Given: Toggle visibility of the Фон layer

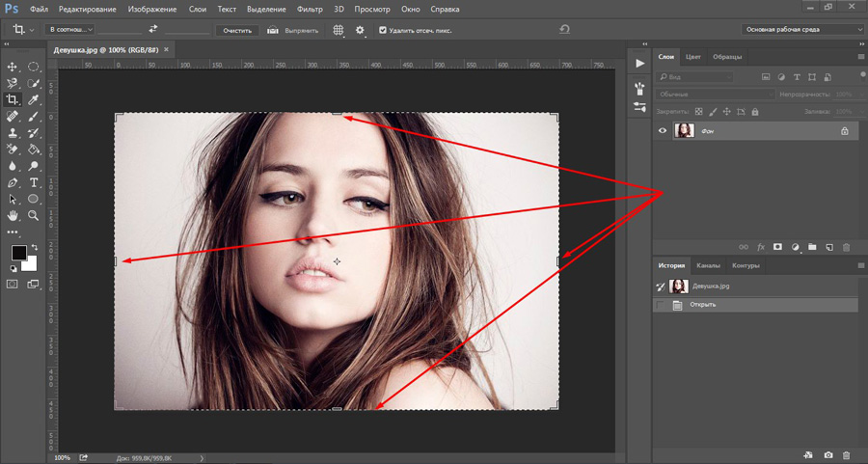Looking at the screenshot, I should 663,130.
